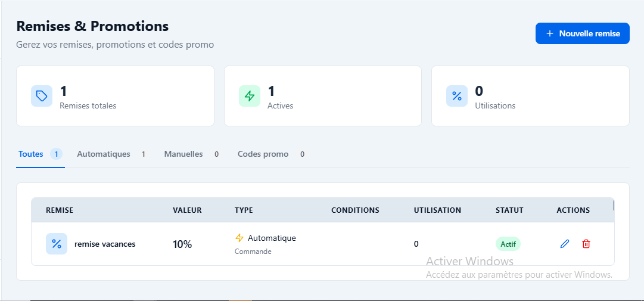
Task: Edit remise vacances with pencil icon
Action: pos(565,244)
